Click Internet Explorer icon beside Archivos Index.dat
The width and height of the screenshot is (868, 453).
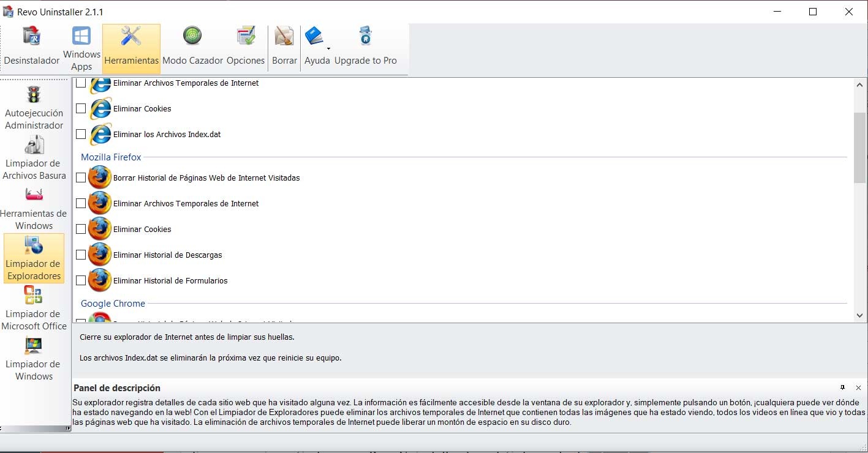click(x=100, y=134)
